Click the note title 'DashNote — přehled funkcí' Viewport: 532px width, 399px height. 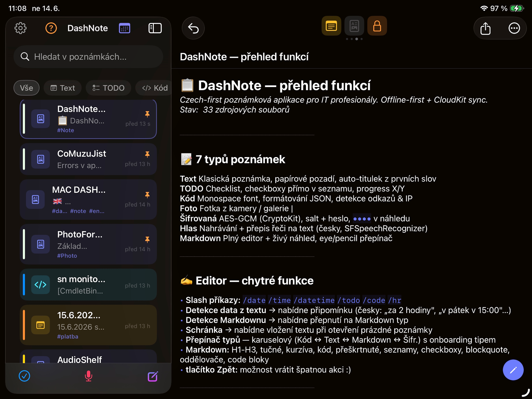pos(244,57)
